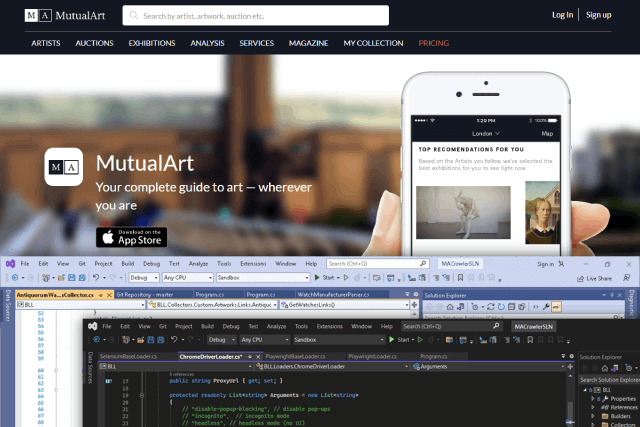This screenshot has height=427, width=640.
Task: Click Sync with Active Document in light Solution Explorer
Action: pos(491,307)
